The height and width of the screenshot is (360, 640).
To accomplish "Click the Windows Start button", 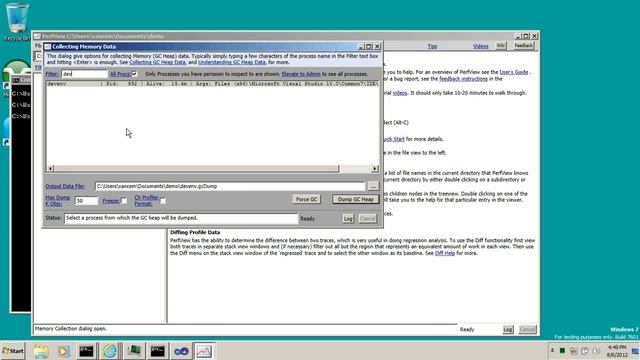I will [13, 351].
